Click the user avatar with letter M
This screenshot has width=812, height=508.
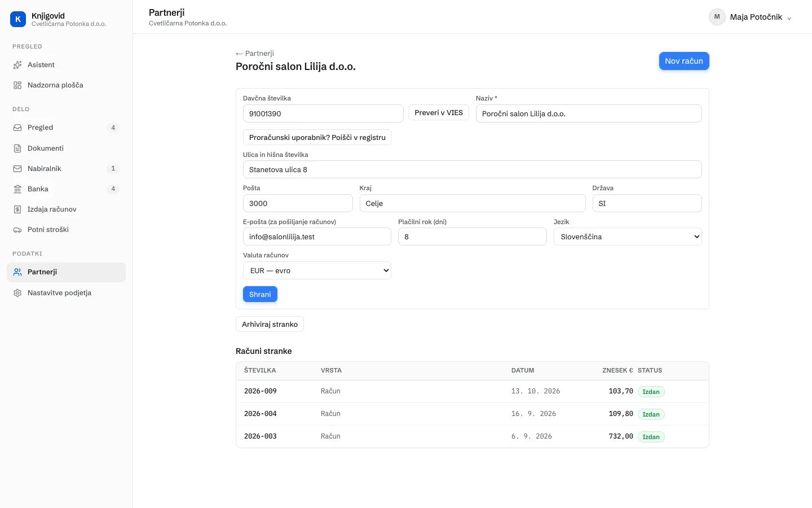717,17
